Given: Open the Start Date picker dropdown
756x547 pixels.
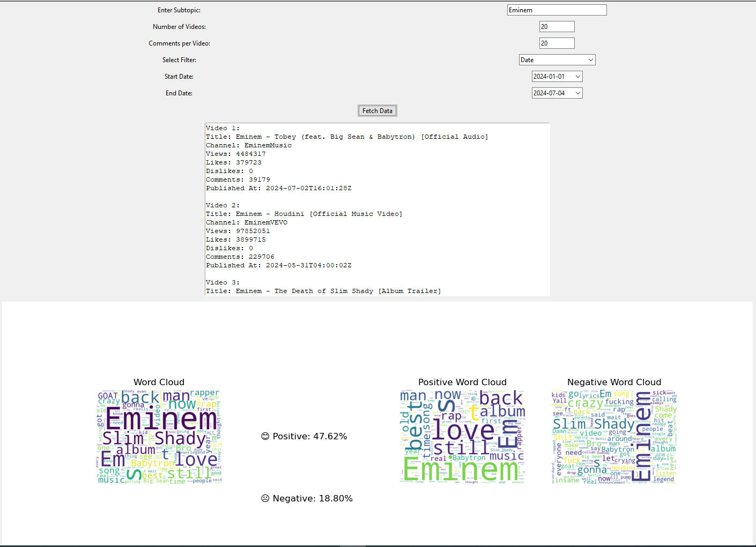Looking at the screenshot, I should pos(557,77).
